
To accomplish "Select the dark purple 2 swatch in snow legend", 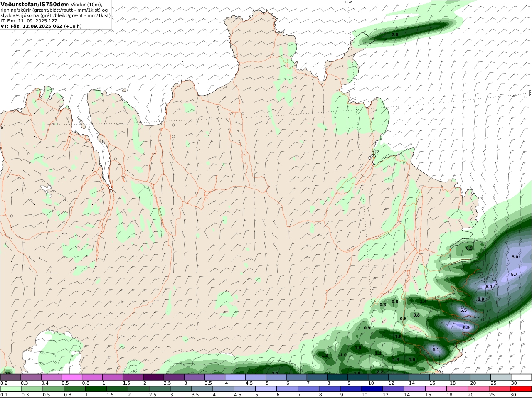I will pyautogui.click(x=153, y=377).
